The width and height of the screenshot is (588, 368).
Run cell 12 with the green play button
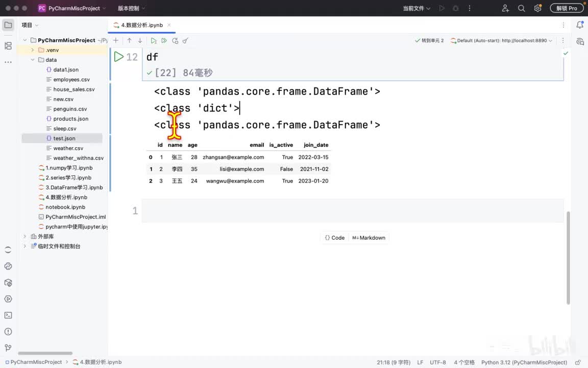pos(118,57)
